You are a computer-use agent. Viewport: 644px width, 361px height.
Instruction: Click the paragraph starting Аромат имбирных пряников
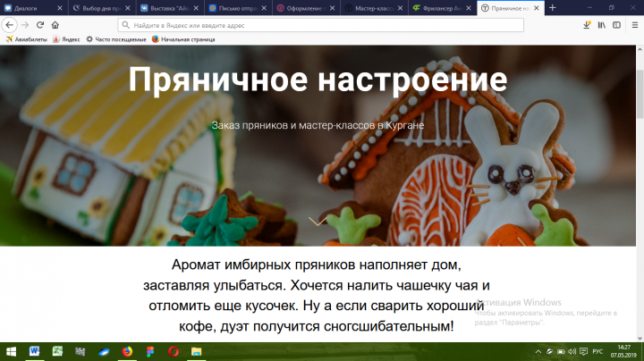[x=317, y=296]
